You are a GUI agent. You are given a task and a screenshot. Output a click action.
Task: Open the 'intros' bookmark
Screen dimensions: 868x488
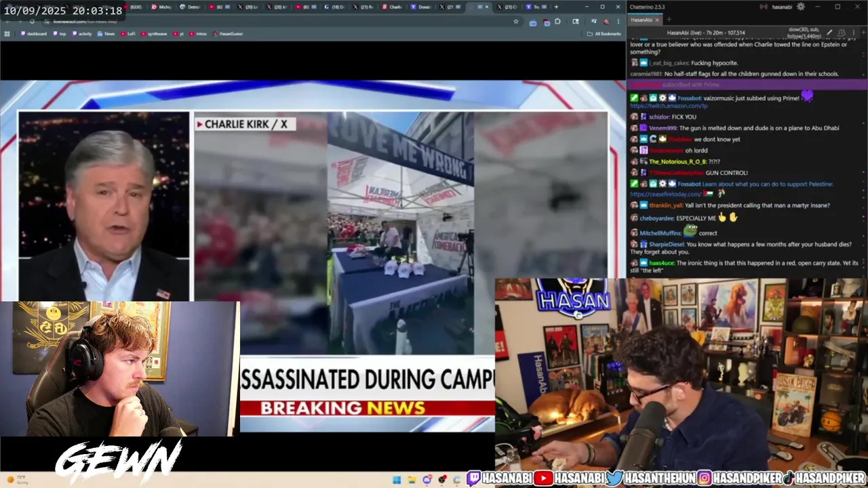199,33
